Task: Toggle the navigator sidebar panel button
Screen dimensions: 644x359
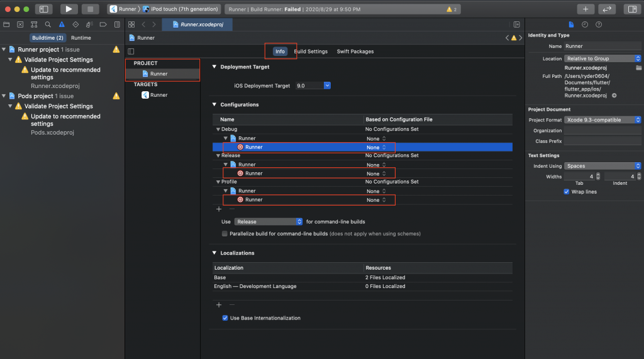Action: pos(43,9)
